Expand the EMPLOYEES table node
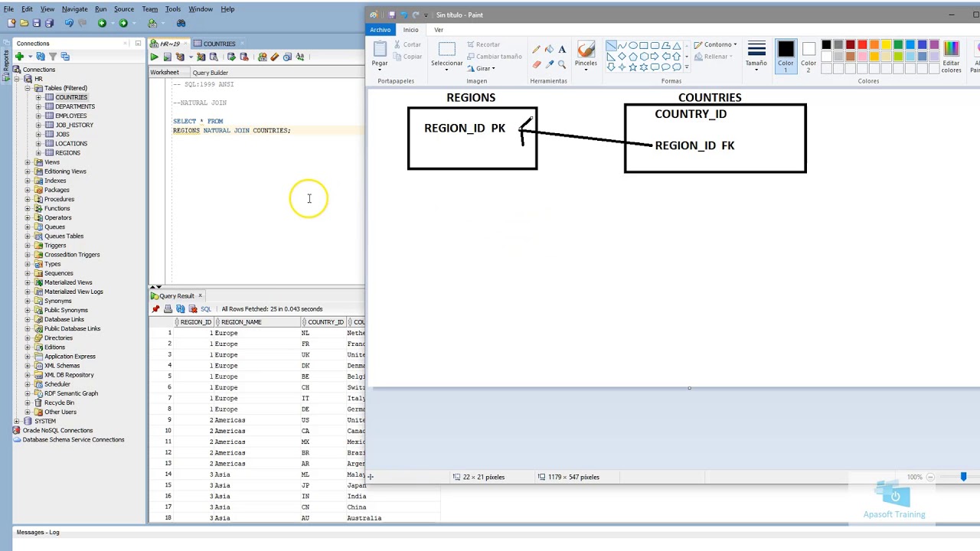Image resolution: width=980 pixels, height=551 pixels. (x=38, y=116)
